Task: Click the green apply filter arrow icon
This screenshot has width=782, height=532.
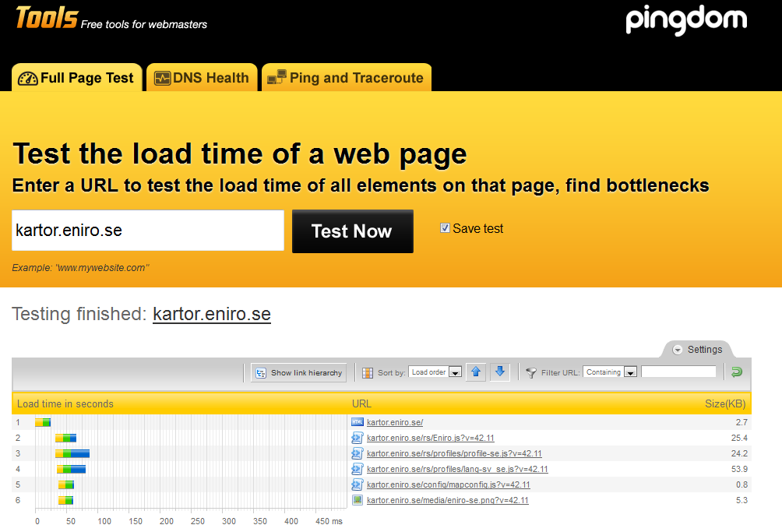Action: (737, 372)
